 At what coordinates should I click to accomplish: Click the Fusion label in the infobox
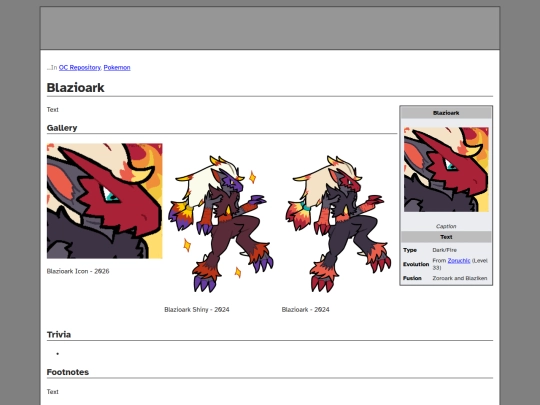[412, 278]
